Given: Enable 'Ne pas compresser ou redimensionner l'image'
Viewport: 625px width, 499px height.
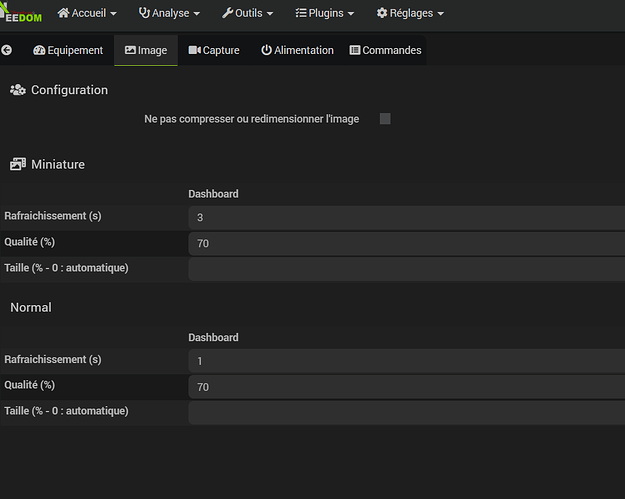Looking at the screenshot, I should pos(385,119).
